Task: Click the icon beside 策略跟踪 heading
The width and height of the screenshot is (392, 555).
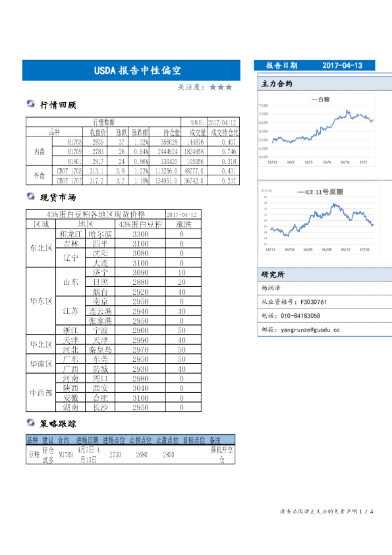Action: [x=31, y=423]
